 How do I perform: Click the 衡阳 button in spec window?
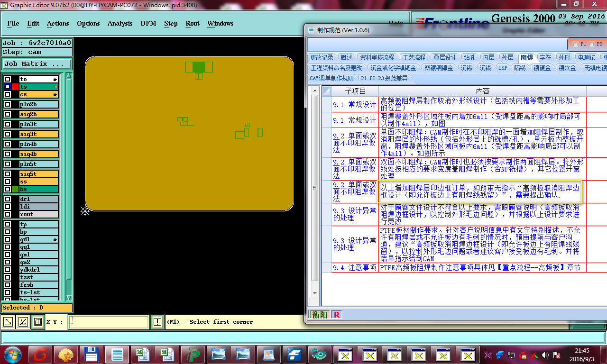[320, 315]
